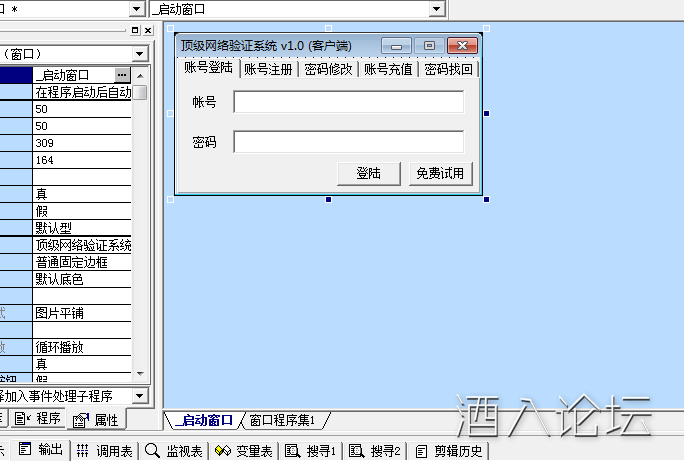684x461 pixels.
Task: Open the top-left combo box dropdown arrow
Action: click(x=137, y=9)
